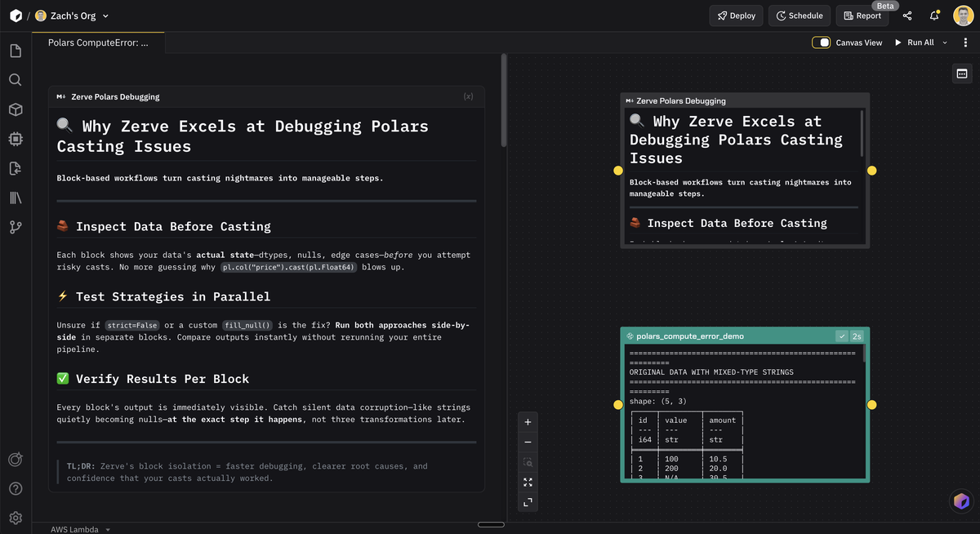
Task: Click the Beta badge above Report
Action: click(885, 6)
